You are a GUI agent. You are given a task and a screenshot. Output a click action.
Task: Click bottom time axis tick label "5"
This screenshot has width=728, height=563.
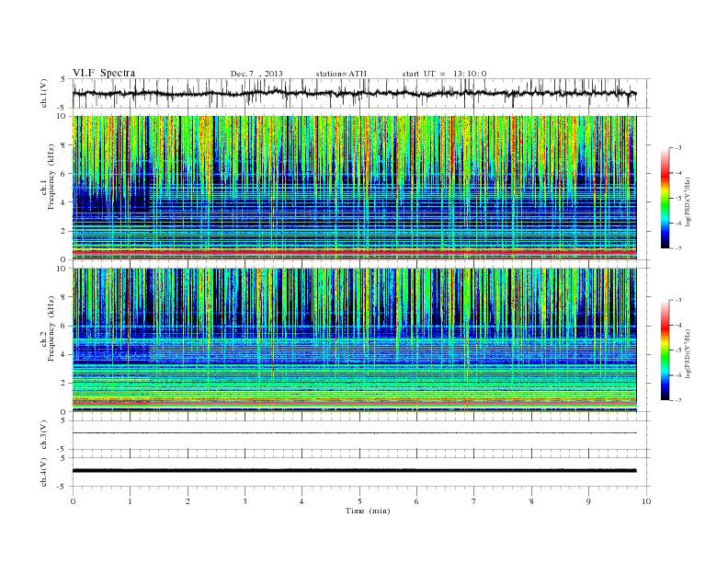click(x=359, y=501)
